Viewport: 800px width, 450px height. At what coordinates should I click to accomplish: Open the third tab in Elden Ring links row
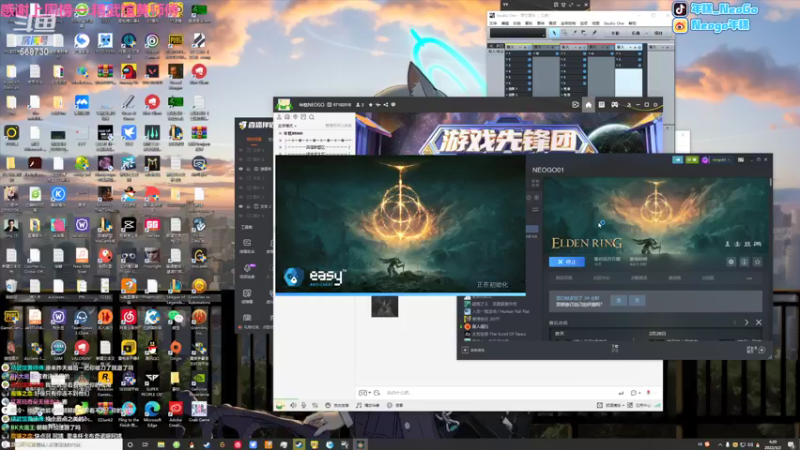pos(639,278)
